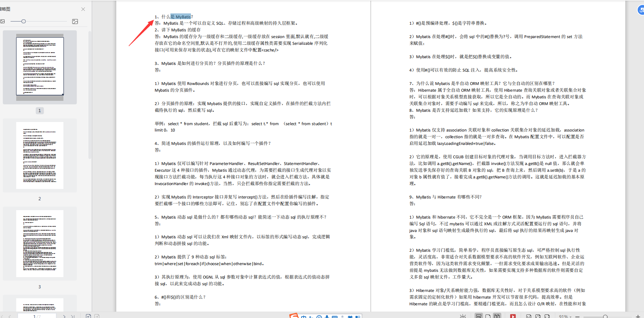Go to next page arrow
Image resolution: width=644 pixels, height=318 pixels.
pos(64,316)
